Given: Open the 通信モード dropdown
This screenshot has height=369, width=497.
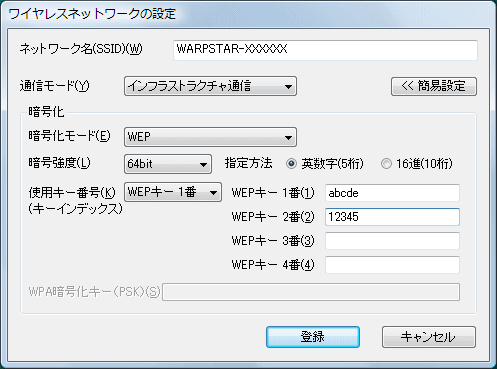Looking at the screenshot, I should click(x=210, y=86).
